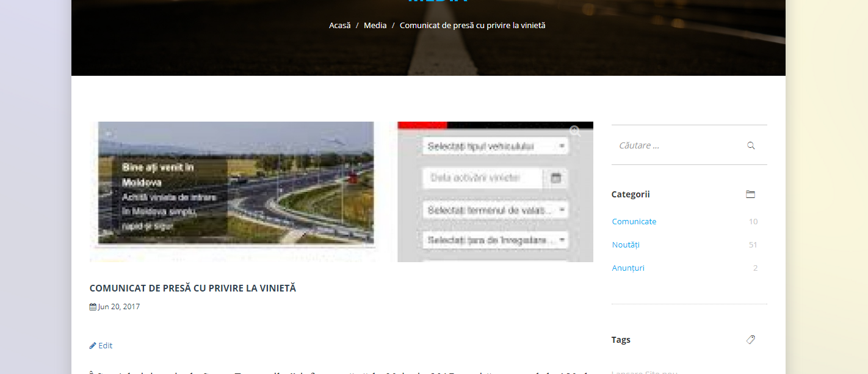
Task: Expand the 'Selectați termenul de valab...' dropdown
Action: pyautogui.click(x=494, y=210)
